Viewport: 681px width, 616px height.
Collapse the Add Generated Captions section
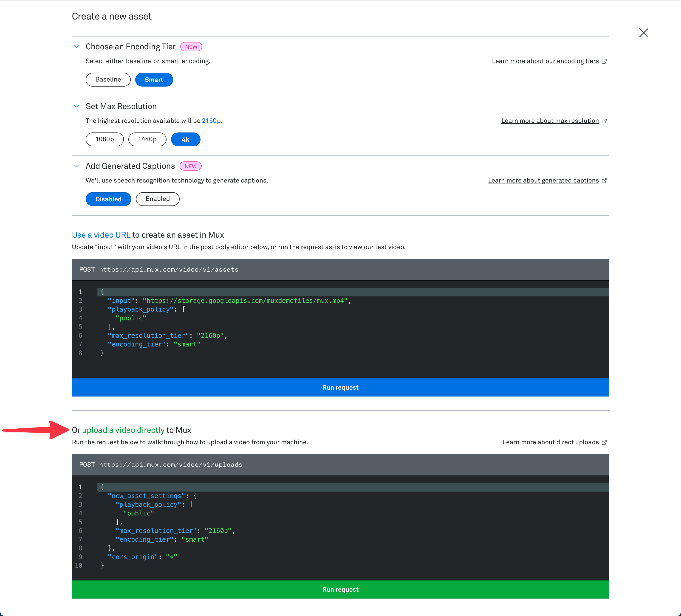click(x=76, y=166)
